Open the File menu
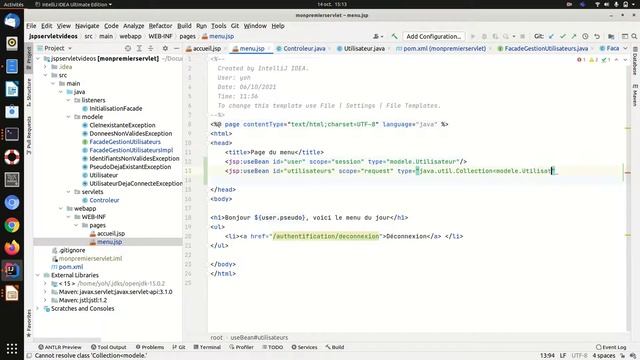The width and height of the screenshot is (640, 360). tap(31, 26)
